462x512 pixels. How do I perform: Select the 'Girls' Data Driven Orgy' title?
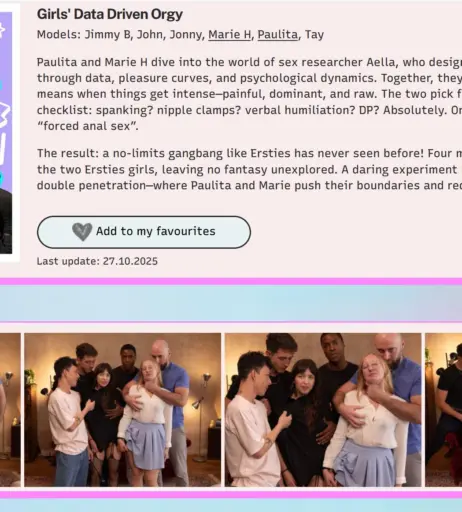pyautogui.click(x=110, y=14)
